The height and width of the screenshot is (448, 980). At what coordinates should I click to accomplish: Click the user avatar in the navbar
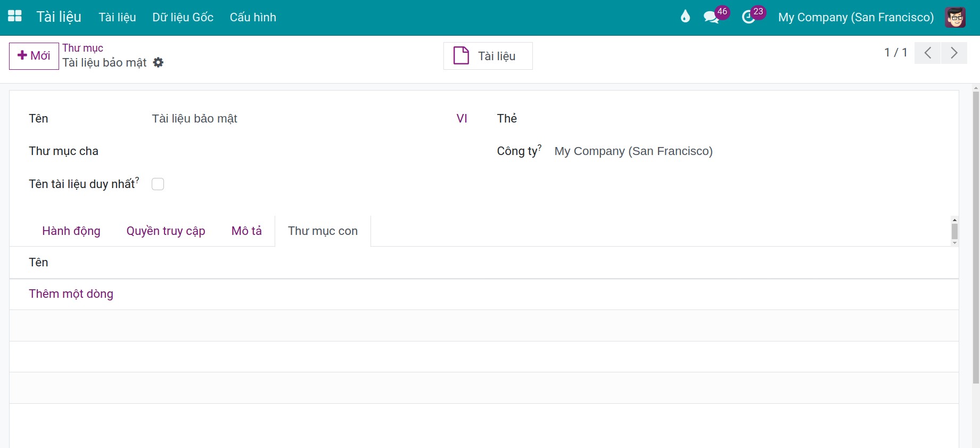click(955, 17)
